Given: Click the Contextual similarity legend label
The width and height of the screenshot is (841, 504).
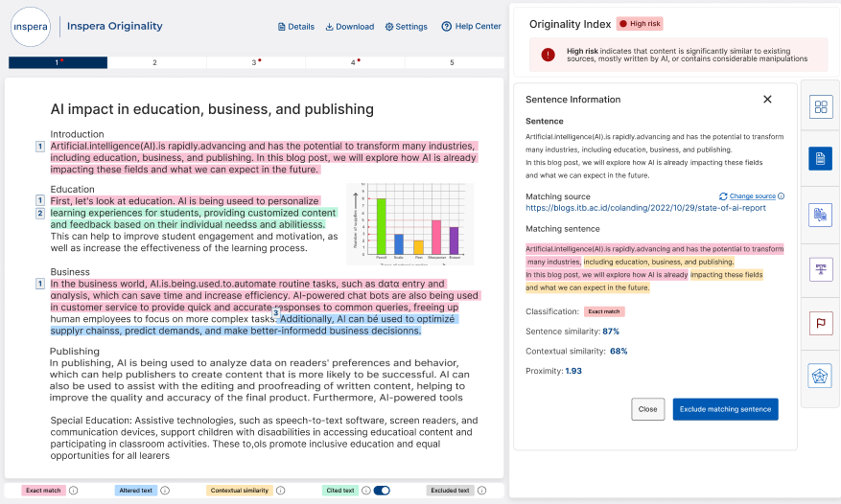Looking at the screenshot, I should [x=239, y=490].
